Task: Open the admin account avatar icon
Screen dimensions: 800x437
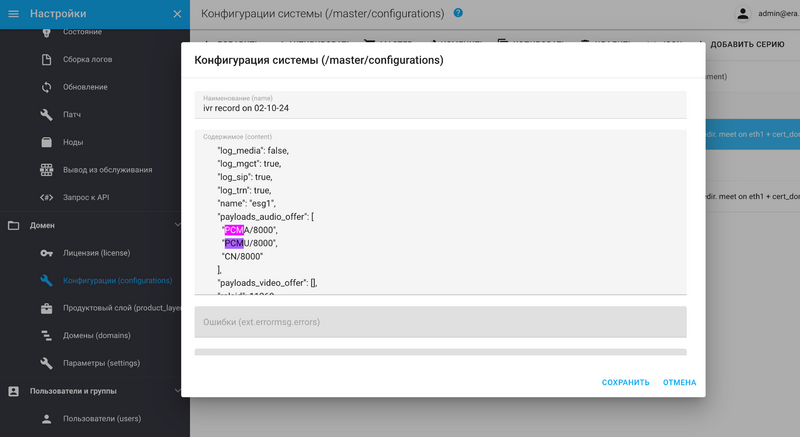Action: point(742,14)
